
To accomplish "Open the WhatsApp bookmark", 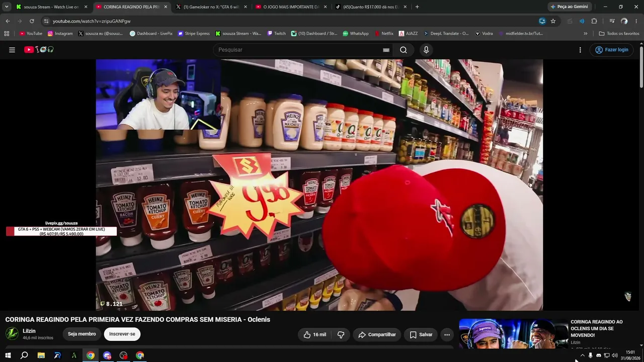I will pyautogui.click(x=356, y=34).
